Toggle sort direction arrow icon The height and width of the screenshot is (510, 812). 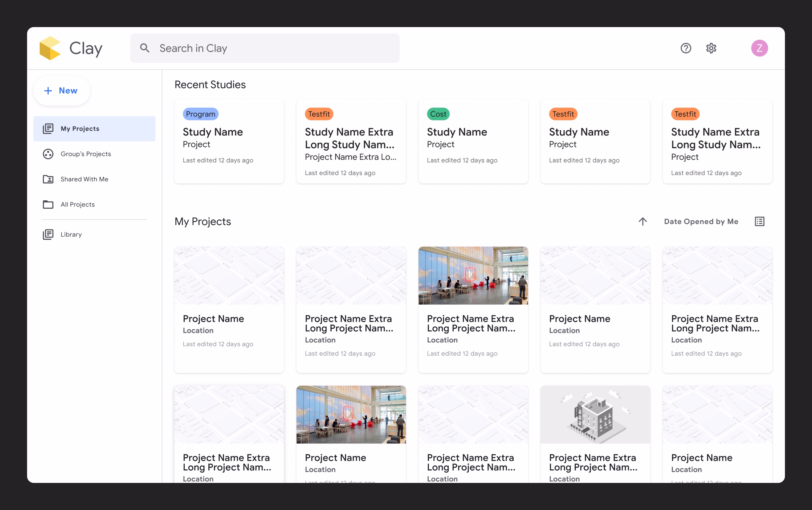pyautogui.click(x=643, y=222)
